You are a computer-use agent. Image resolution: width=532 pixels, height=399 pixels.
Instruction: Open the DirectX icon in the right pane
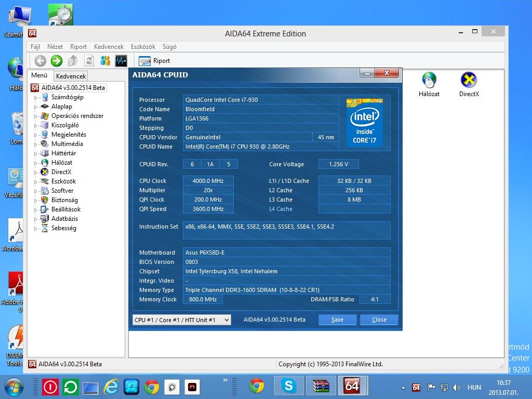(x=469, y=85)
